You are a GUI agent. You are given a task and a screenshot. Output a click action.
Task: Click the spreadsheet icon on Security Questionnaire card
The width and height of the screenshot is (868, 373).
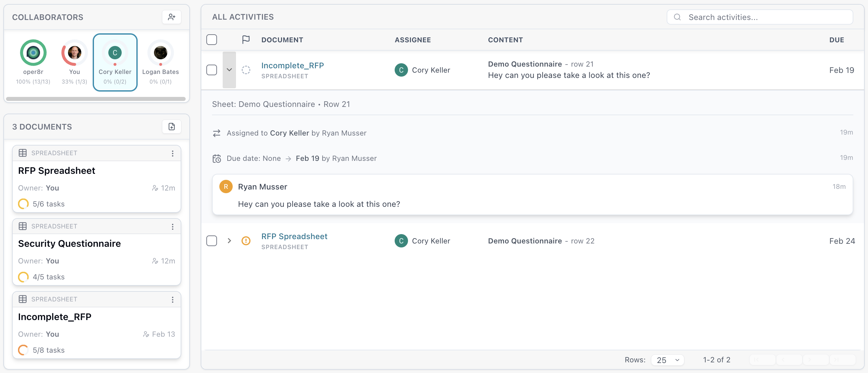tap(23, 226)
